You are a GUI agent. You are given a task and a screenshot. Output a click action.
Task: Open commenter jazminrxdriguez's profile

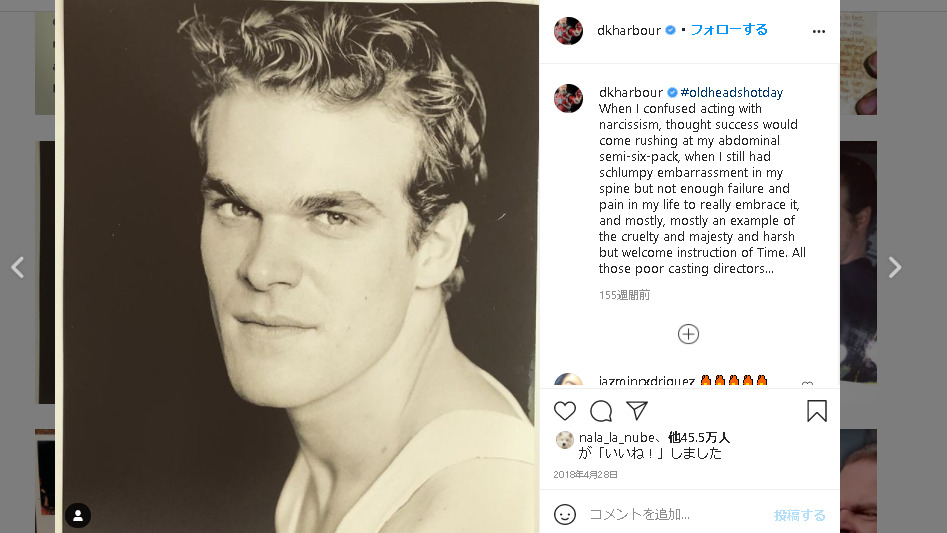646,381
